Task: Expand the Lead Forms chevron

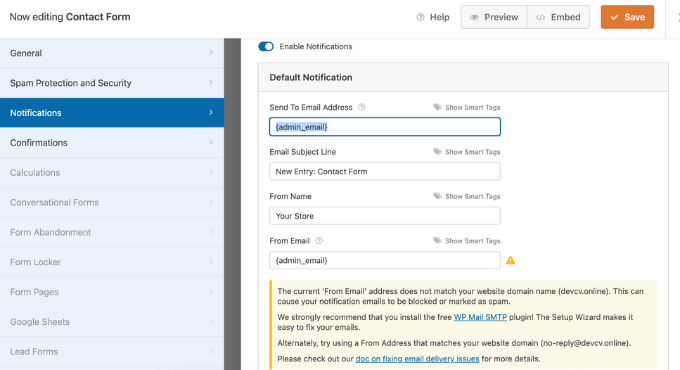Action: 211,351
